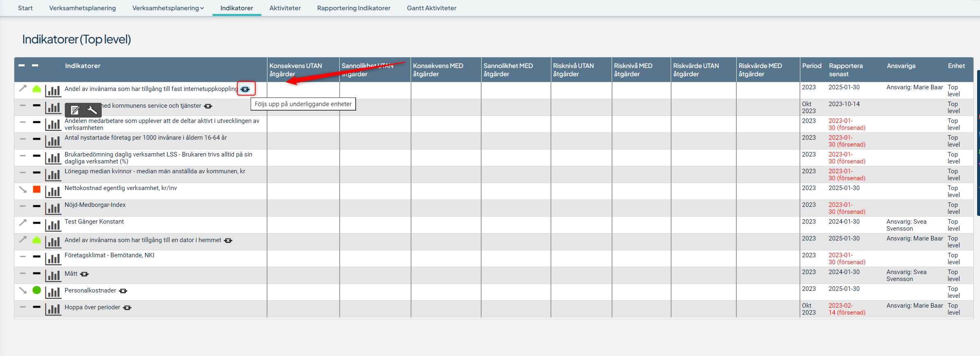Open the Rapportering Indikatorer tab
Viewport: 980px width, 356px height.
(x=354, y=8)
